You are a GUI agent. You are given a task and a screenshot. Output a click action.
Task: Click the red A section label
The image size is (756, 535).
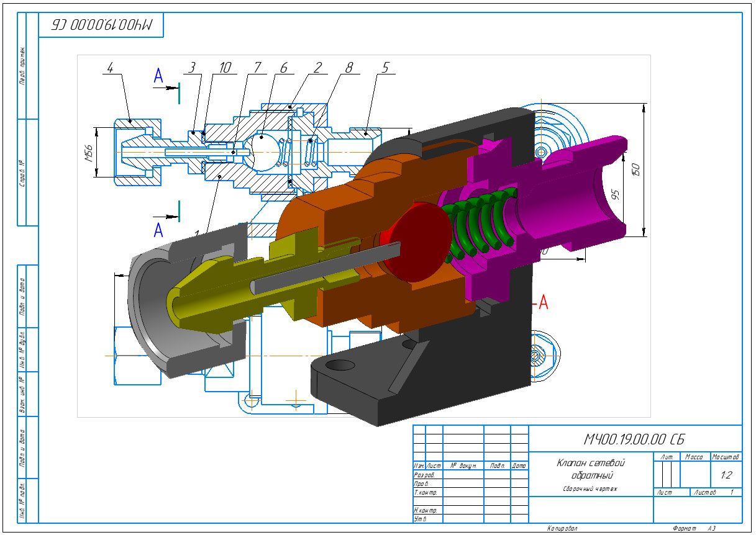point(543,302)
